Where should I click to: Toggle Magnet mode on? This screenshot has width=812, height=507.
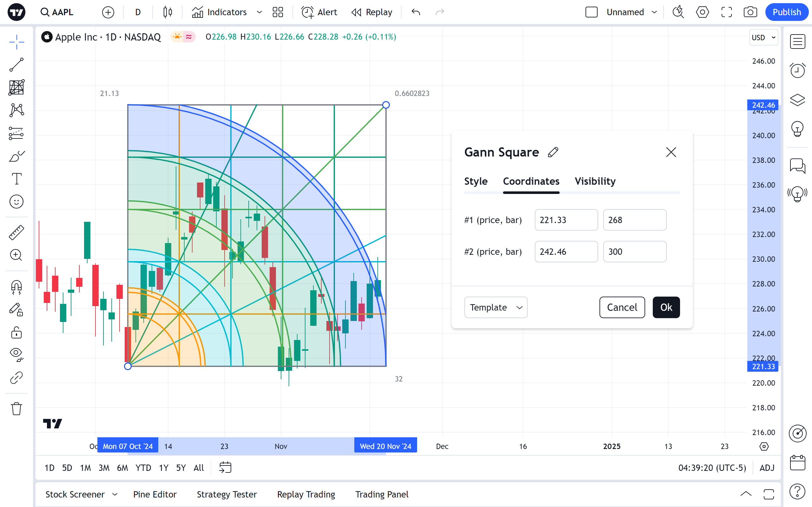click(x=16, y=287)
